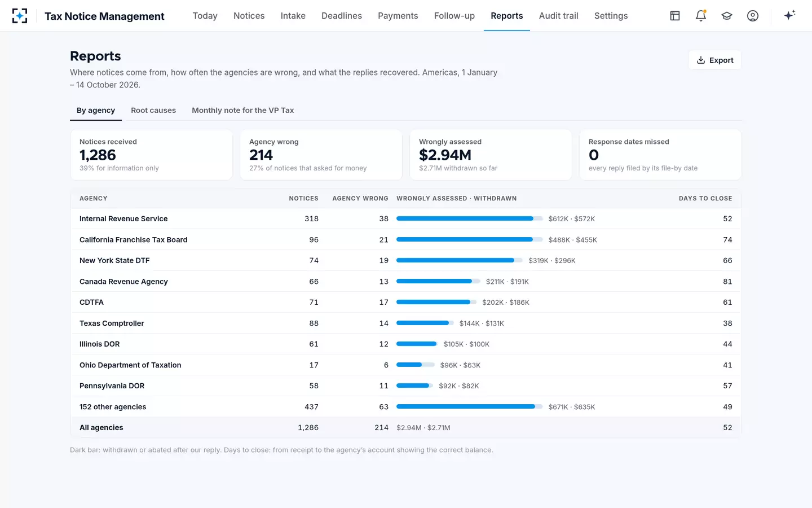Open the layout panel icon in header
Screen dimensions: 812x508
(x=675, y=16)
